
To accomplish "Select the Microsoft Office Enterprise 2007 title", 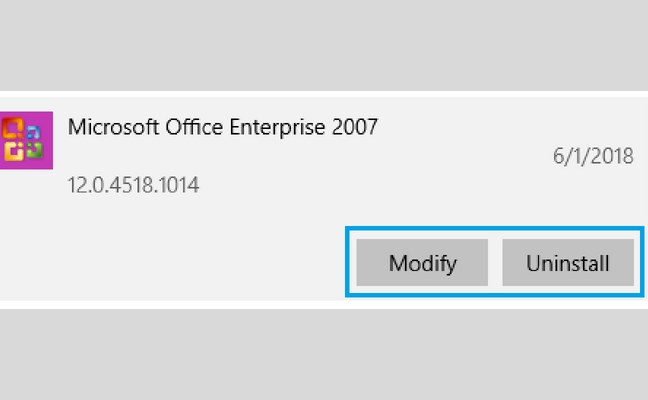I will coord(223,127).
